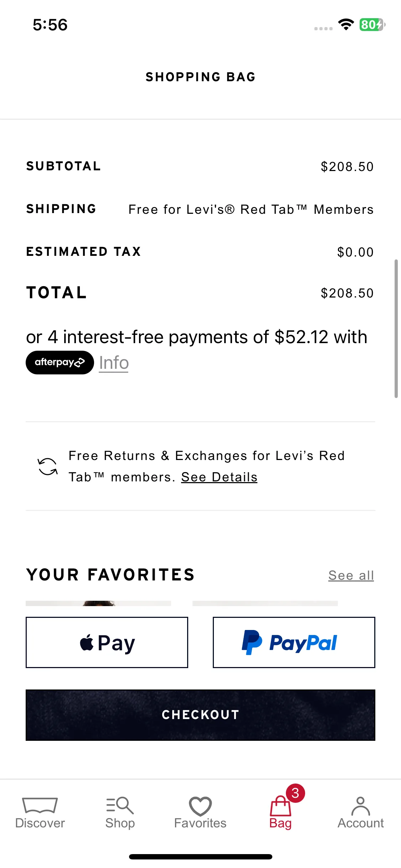Tap the Shopping Bag header title
Screen dimensions: 401x868
pos(201,77)
